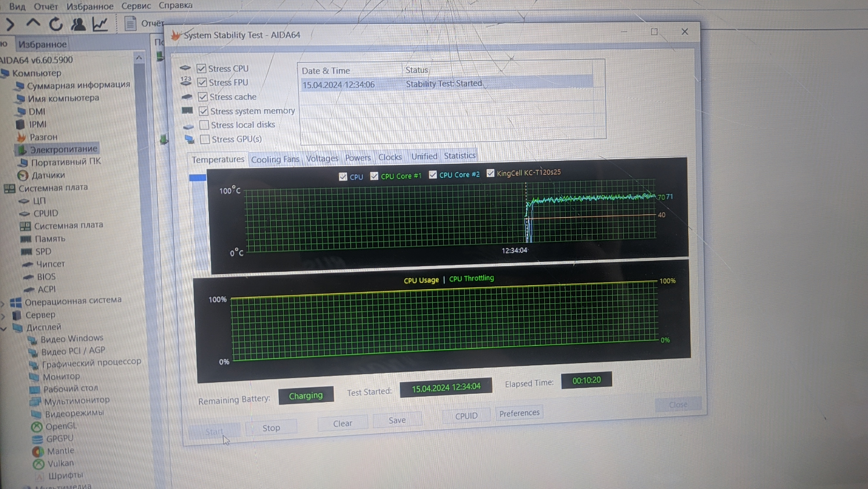This screenshot has height=489, width=868.
Task: Click the Чипсет chip icon
Action: tap(27, 264)
